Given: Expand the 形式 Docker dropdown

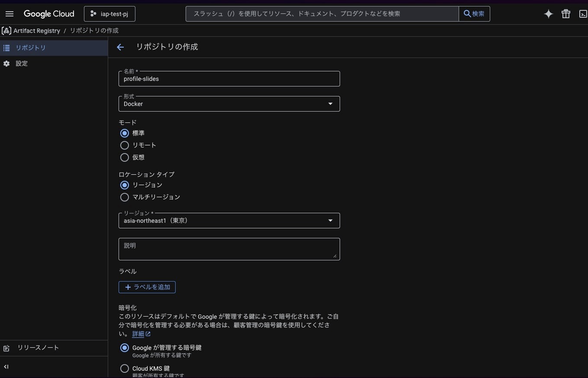Looking at the screenshot, I should (x=229, y=104).
